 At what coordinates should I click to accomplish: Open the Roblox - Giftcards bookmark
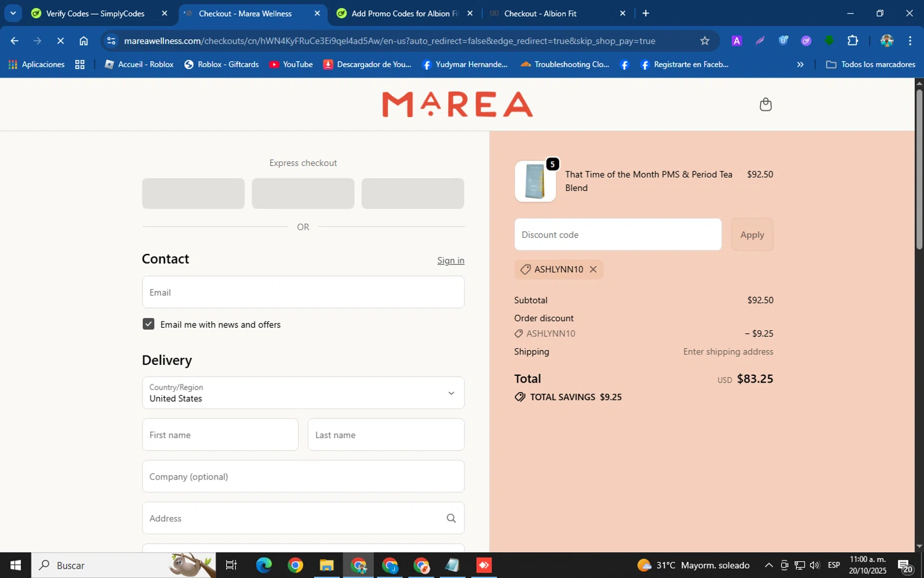pos(222,64)
